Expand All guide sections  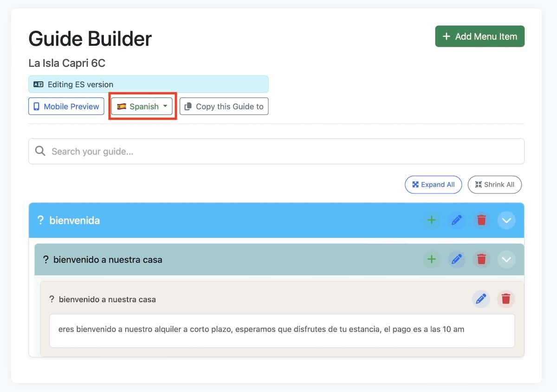[433, 185]
